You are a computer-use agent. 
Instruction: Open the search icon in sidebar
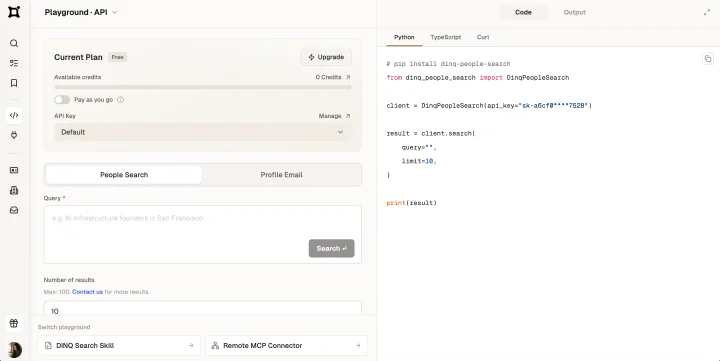tap(14, 43)
